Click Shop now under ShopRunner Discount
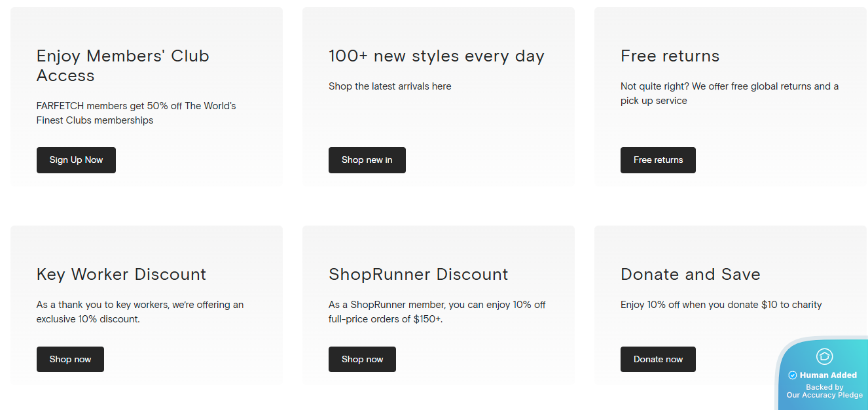The height and width of the screenshot is (410, 868). point(362,359)
